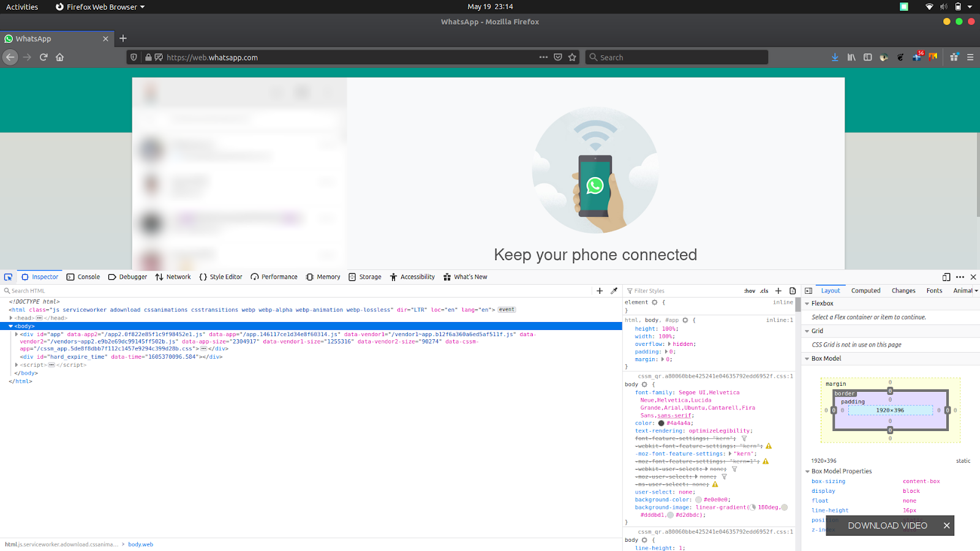Viewport: 980px width, 551px height.
Task: Click DOWNLOAD VIDEO button
Action: click(x=888, y=526)
